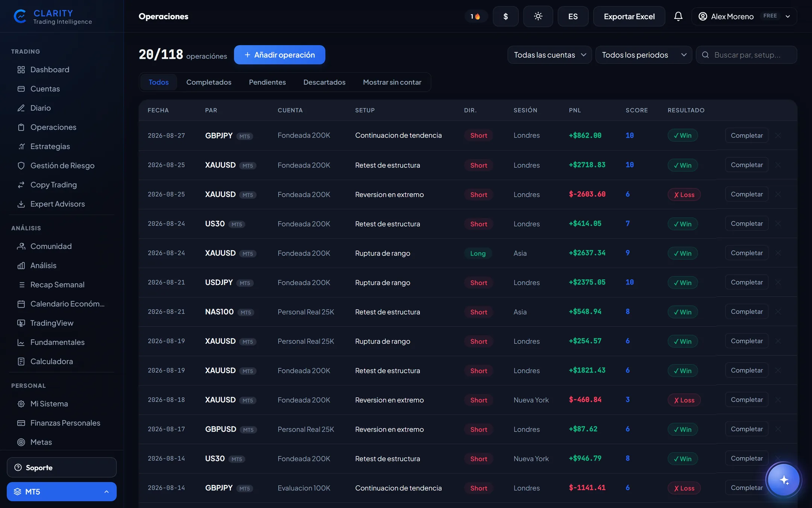Open the Soporte button
Screen dimensions: 812x508
[x=62, y=467]
